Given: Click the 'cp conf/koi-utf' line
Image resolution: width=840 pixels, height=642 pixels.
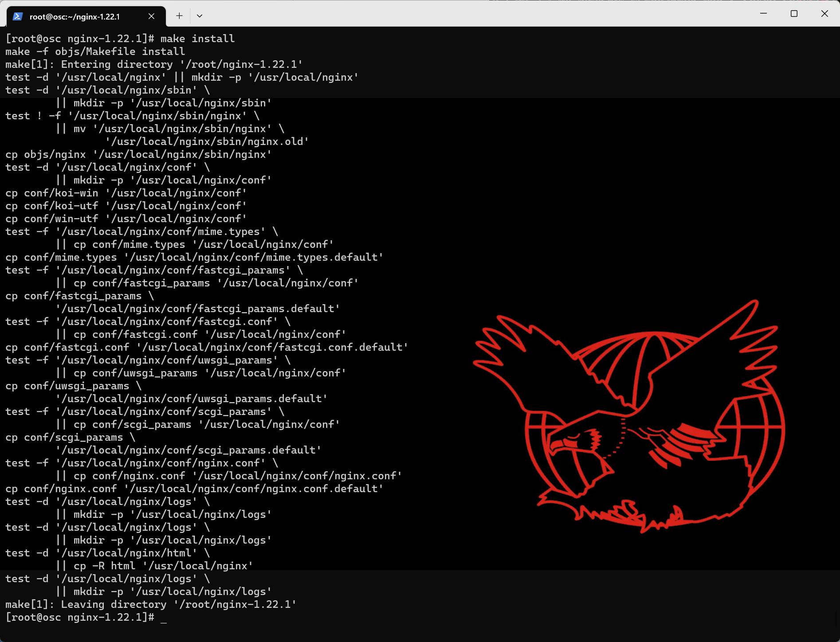Looking at the screenshot, I should (126, 206).
